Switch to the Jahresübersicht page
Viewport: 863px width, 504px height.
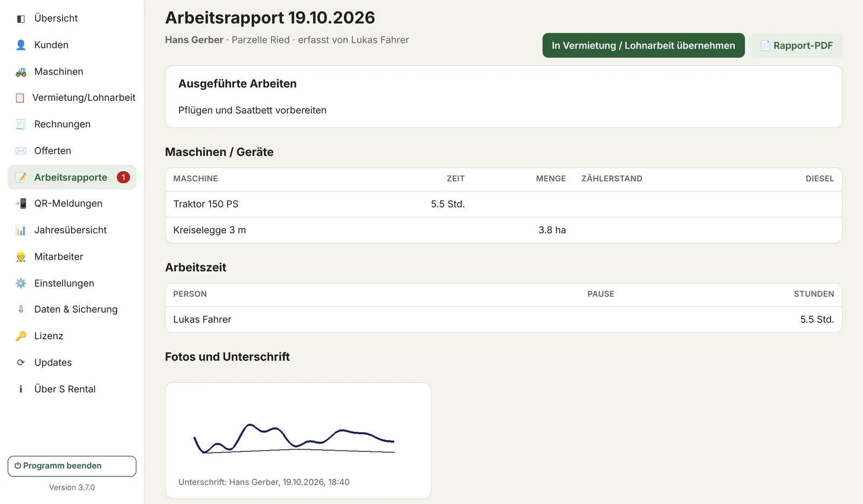point(72,230)
